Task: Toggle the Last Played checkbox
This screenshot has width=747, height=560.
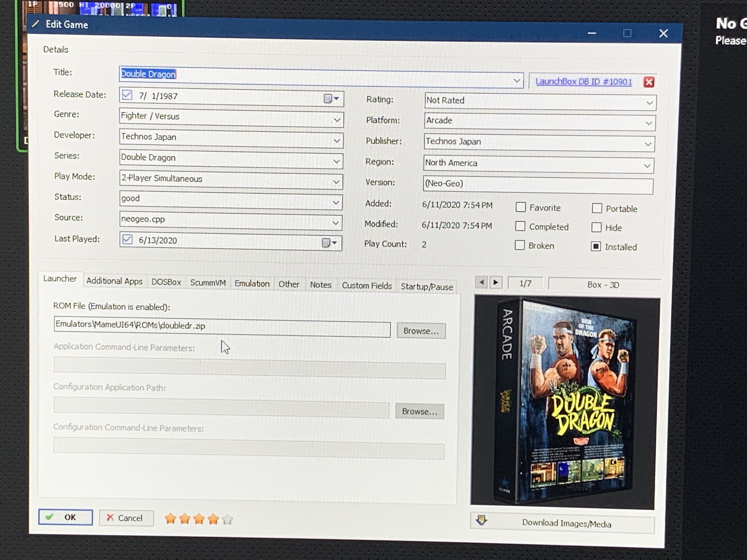Action: click(x=127, y=239)
